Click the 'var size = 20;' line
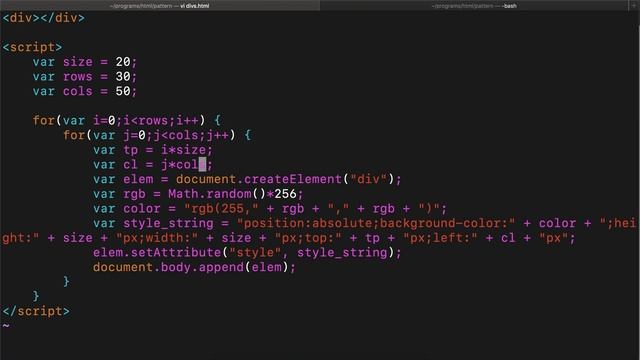 coord(85,62)
